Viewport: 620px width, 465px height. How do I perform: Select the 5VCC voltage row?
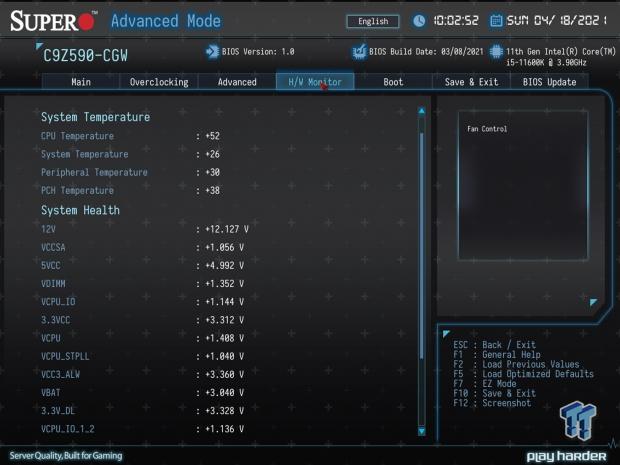[x=142, y=266]
